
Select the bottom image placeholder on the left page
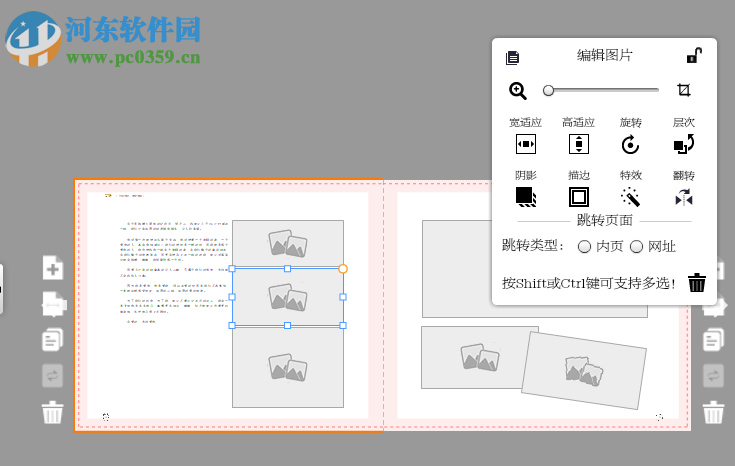click(x=288, y=367)
